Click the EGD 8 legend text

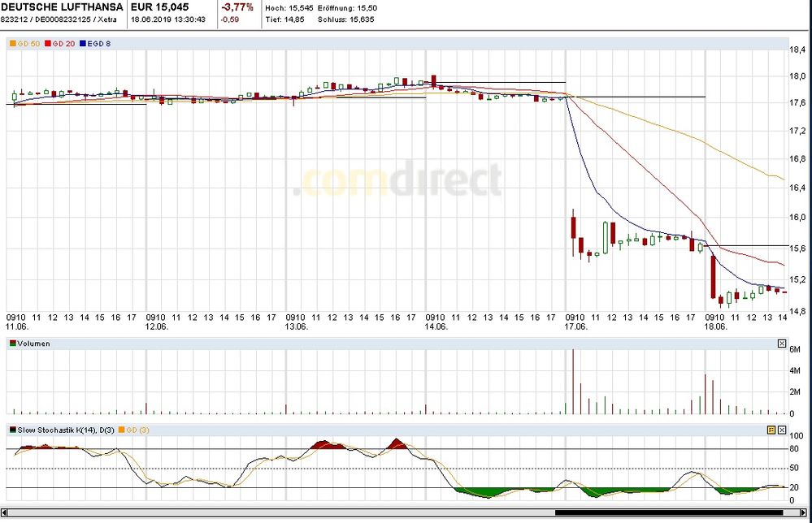(x=99, y=44)
